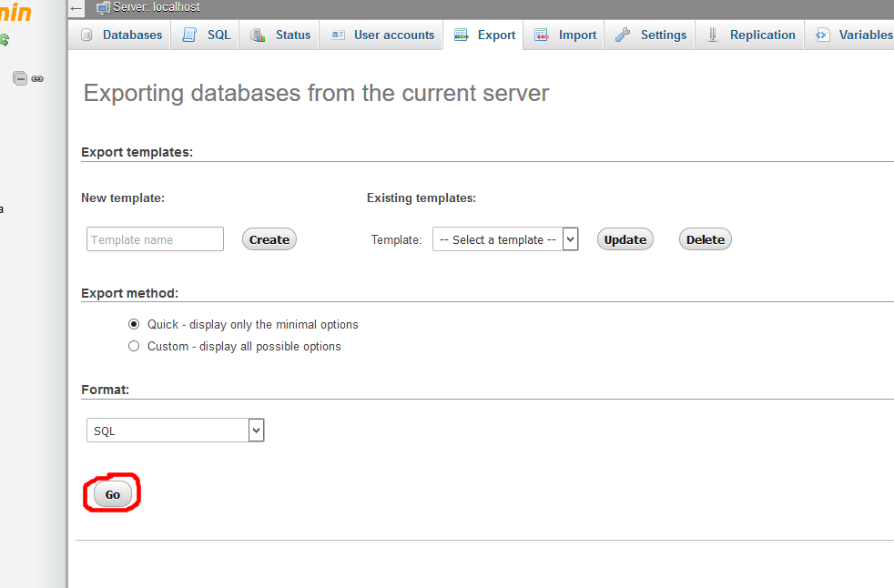Click the back arrow beside Server: localhost
894x588 pixels.
click(x=76, y=7)
